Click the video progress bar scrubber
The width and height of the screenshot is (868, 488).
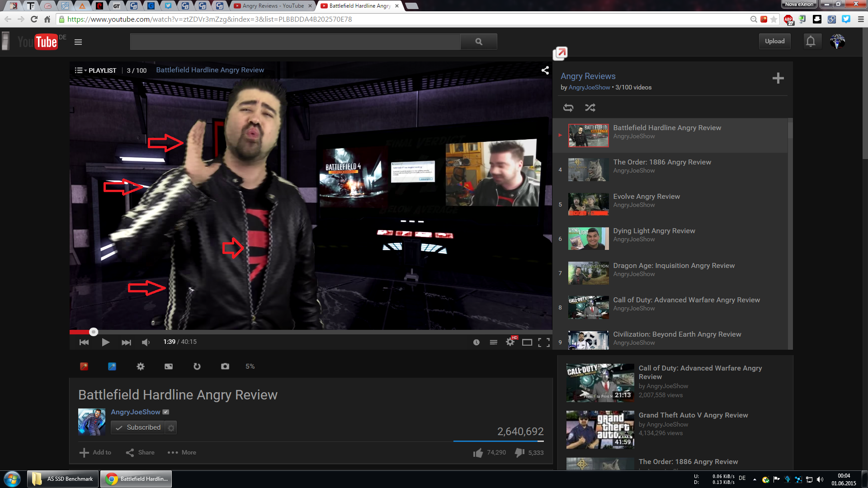click(x=94, y=332)
